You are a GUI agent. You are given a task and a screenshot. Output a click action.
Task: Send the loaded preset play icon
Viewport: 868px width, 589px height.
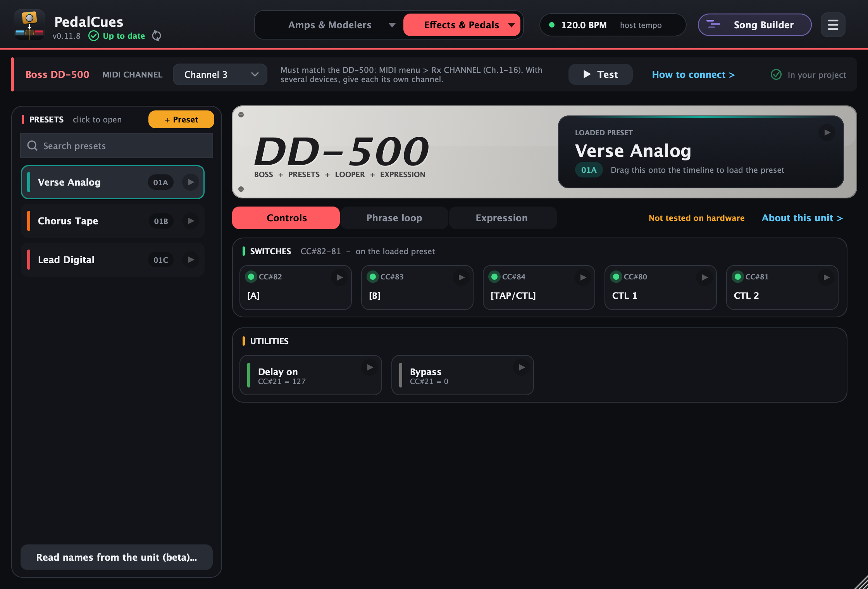click(x=827, y=133)
